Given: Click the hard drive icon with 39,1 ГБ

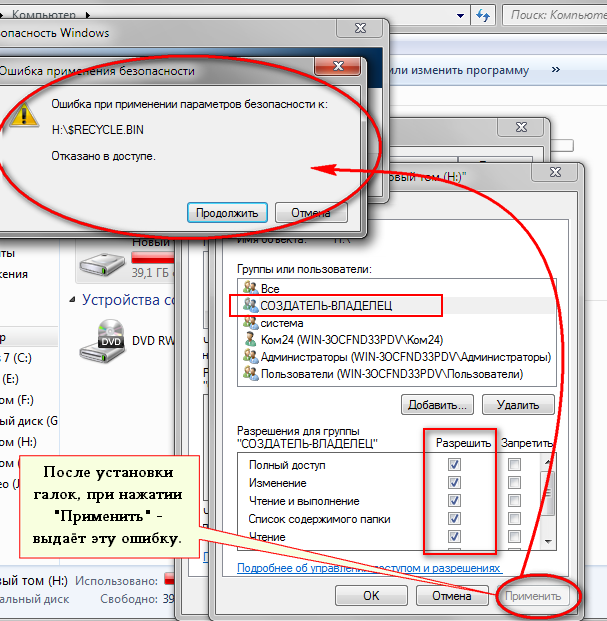Looking at the screenshot, I should pyautogui.click(x=102, y=264).
